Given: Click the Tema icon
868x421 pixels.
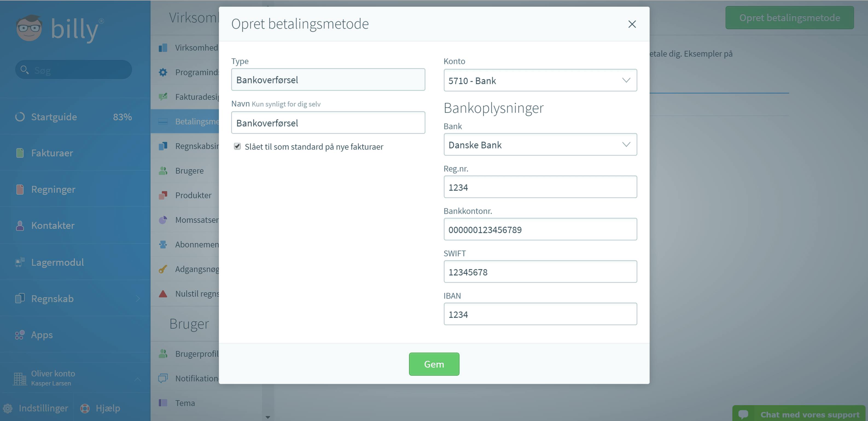Looking at the screenshot, I should tap(163, 403).
